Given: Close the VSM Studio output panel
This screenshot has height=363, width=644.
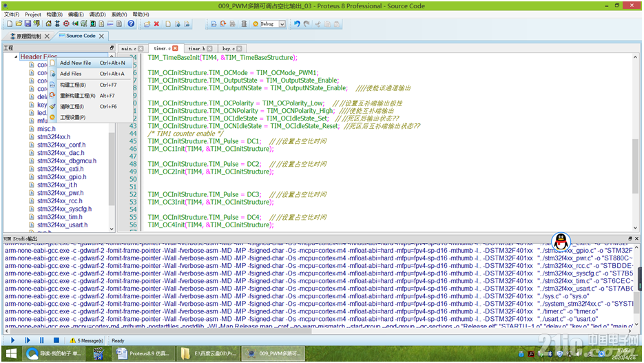Looking at the screenshot, I should [637, 238].
